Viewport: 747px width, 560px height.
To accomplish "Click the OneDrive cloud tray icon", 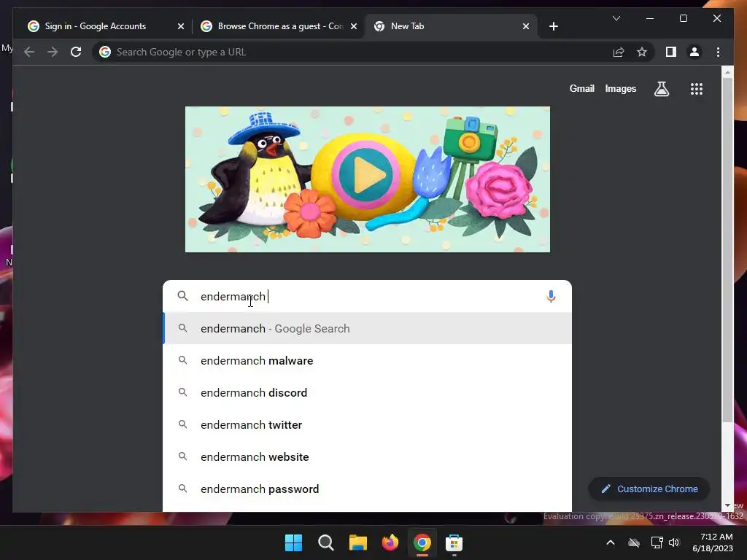I will click(634, 542).
